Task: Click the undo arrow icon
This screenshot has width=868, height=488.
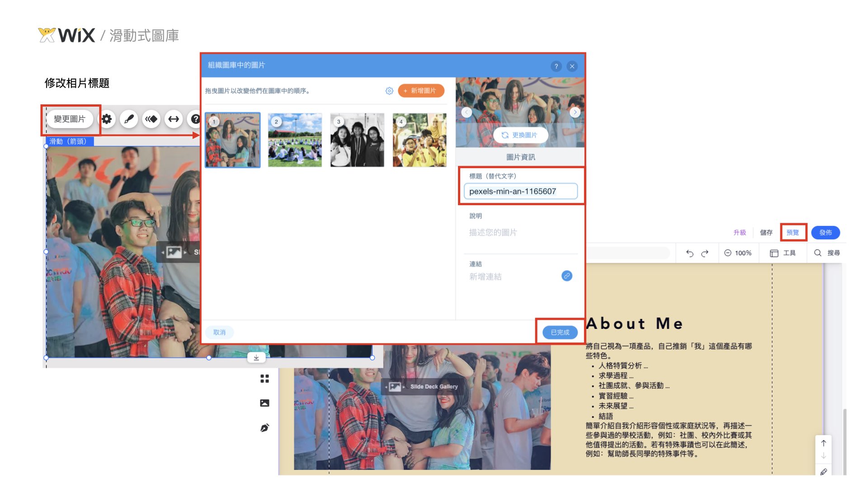Action: pos(689,253)
